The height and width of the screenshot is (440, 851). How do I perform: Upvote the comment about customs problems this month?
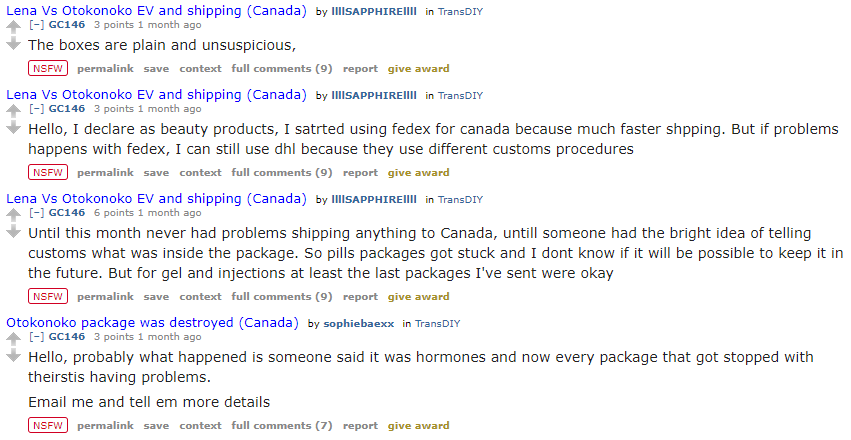coord(13,215)
